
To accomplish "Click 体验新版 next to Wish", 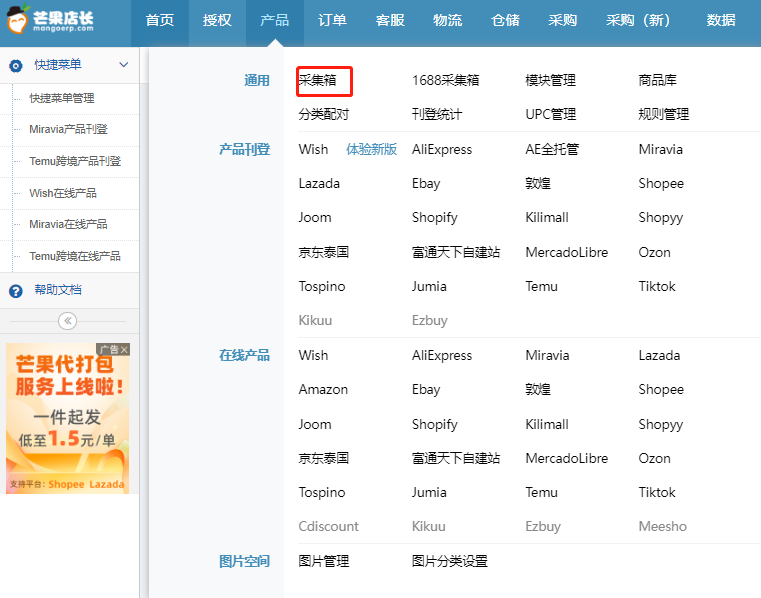I will [371, 149].
